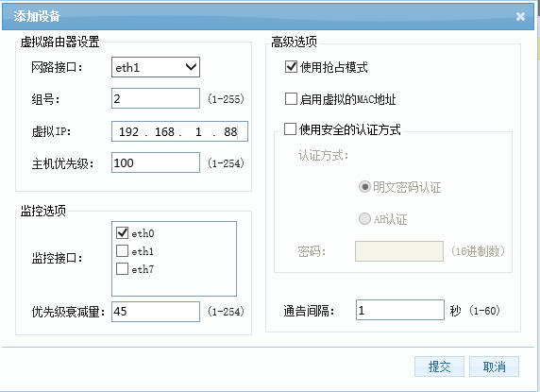Screen dimensions: 540x392
Task: Select 明文密码认证 radio button
Action: point(364,187)
